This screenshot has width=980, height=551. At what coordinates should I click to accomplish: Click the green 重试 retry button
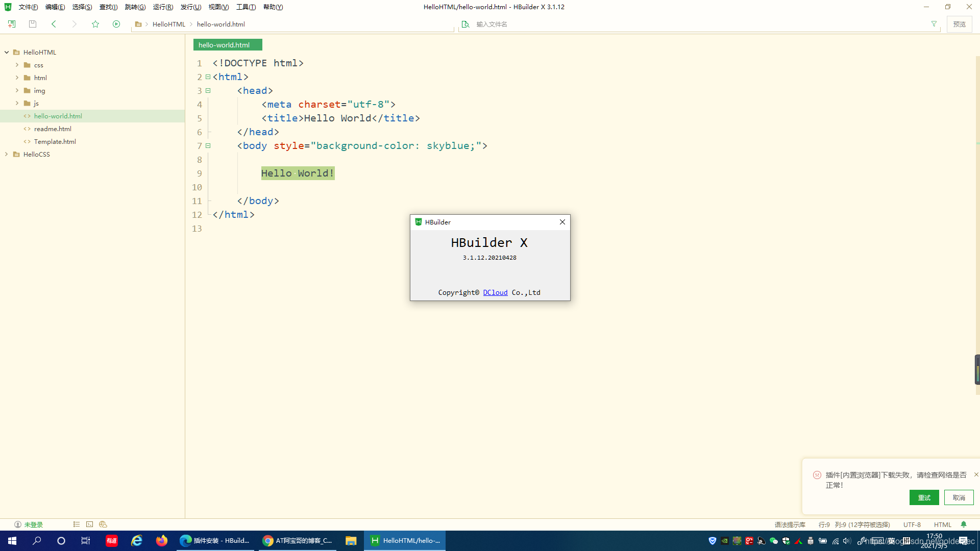pos(924,497)
